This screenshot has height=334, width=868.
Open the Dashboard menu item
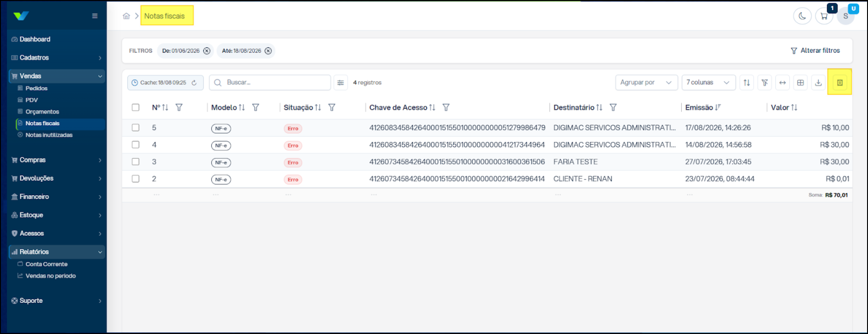[57, 39]
